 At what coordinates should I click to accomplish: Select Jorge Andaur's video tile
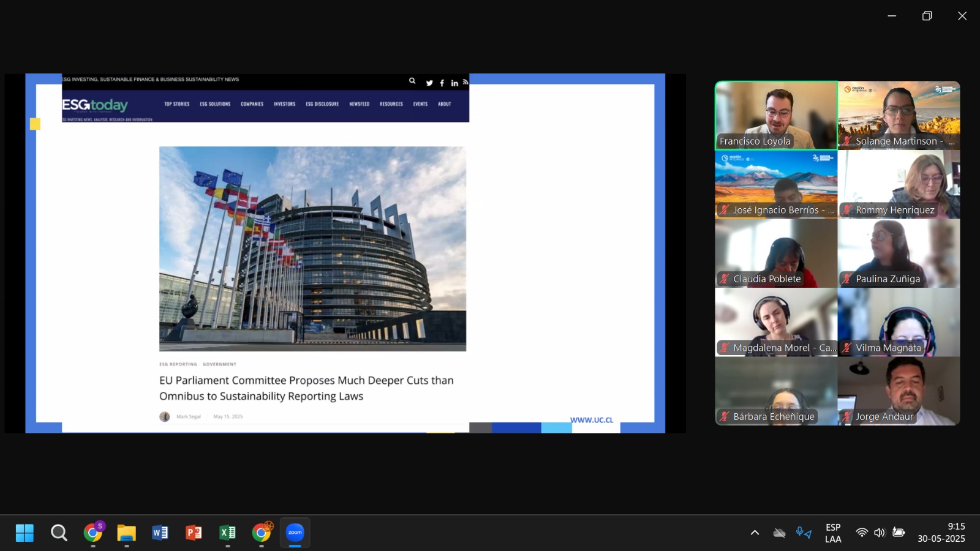899,391
